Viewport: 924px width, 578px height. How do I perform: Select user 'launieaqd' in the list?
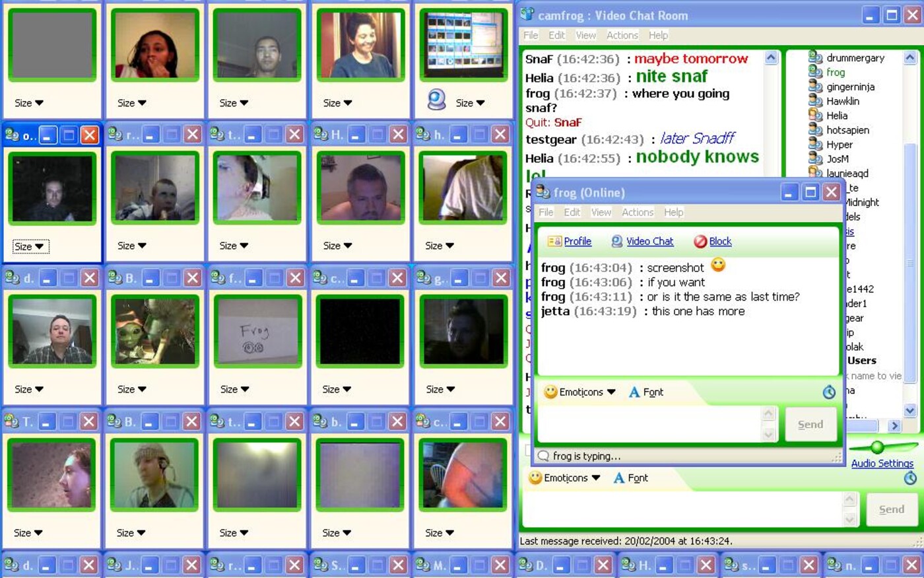[x=847, y=174]
